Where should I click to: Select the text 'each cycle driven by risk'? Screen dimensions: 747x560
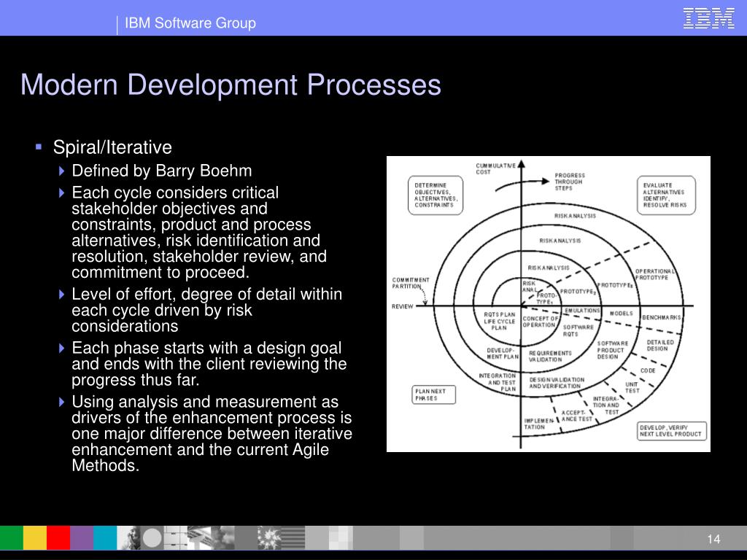click(161, 310)
